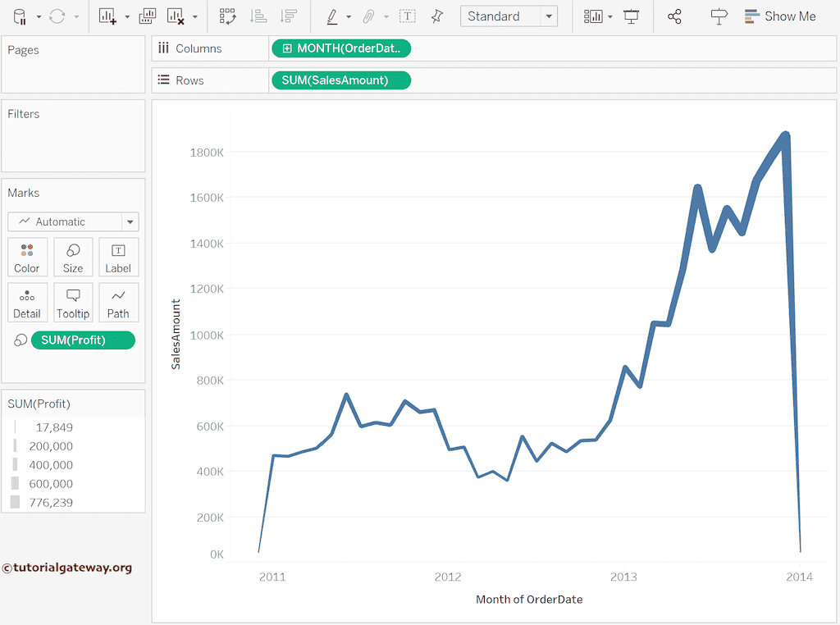Sort ascending using the toolbar icon
Image resolution: width=840 pixels, height=625 pixels.
258,16
